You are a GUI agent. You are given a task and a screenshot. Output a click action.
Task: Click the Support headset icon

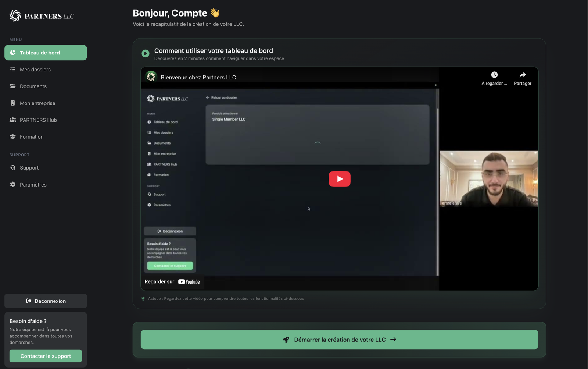coord(13,168)
